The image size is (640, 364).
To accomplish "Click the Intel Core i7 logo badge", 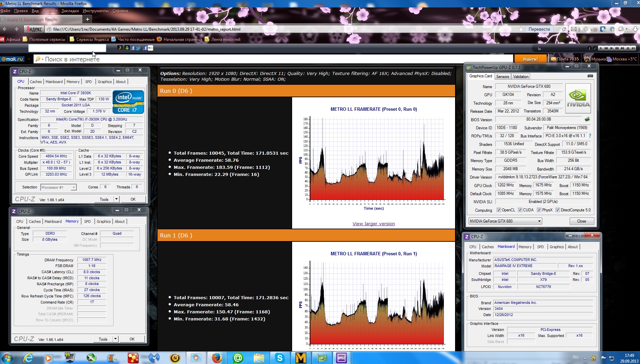I will (x=128, y=102).
